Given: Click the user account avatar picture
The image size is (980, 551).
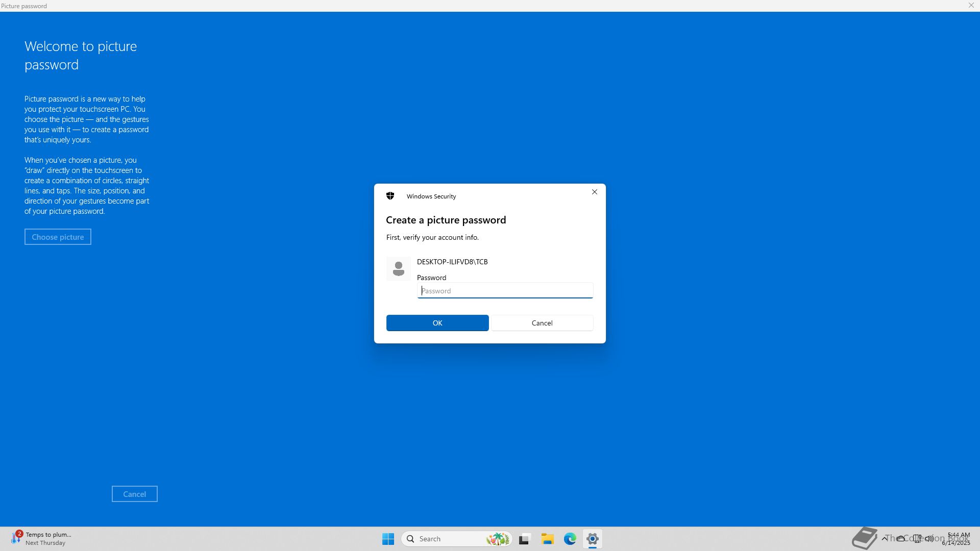Looking at the screenshot, I should (x=398, y=268).
